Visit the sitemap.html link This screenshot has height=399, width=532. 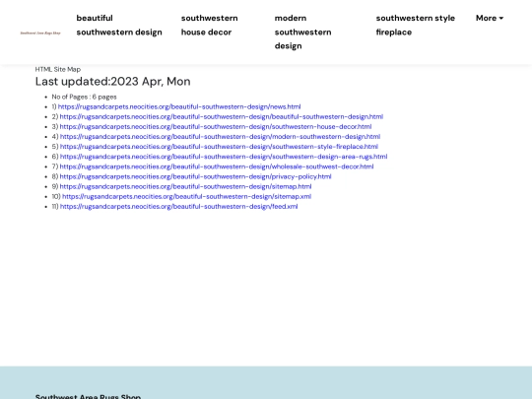185,186
